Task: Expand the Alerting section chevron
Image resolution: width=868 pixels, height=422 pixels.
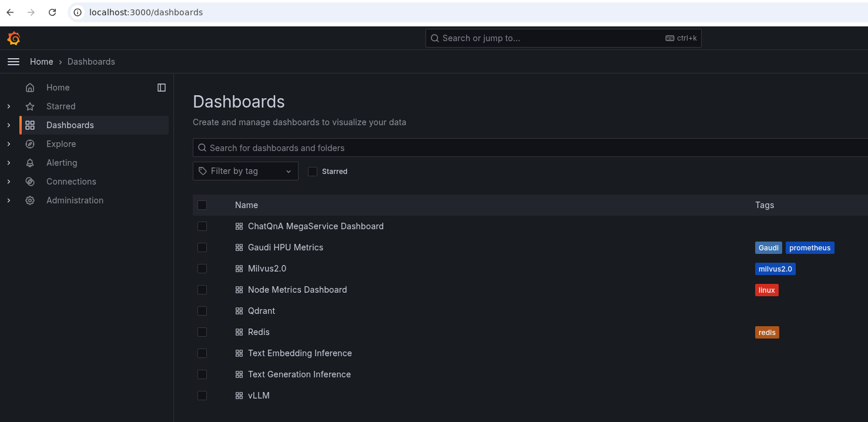Action: [9, 163]
